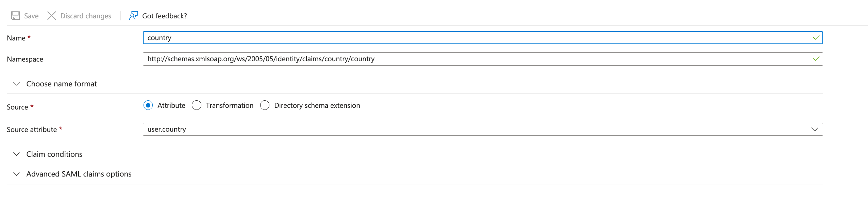Click the chevron beside Choose name format
The width and height of the screenshot is (868, 200).
pos(16,84)
